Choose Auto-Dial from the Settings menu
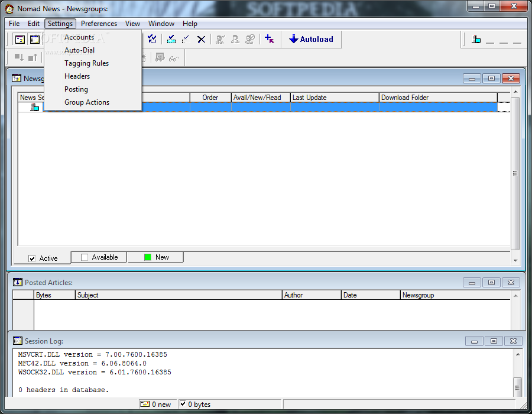532x414 pixels. coord(93,50)
